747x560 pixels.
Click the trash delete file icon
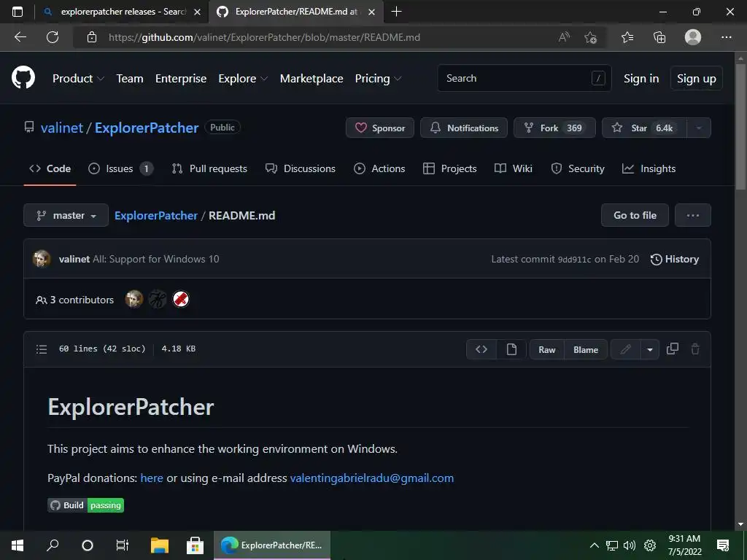coord(695,349)
